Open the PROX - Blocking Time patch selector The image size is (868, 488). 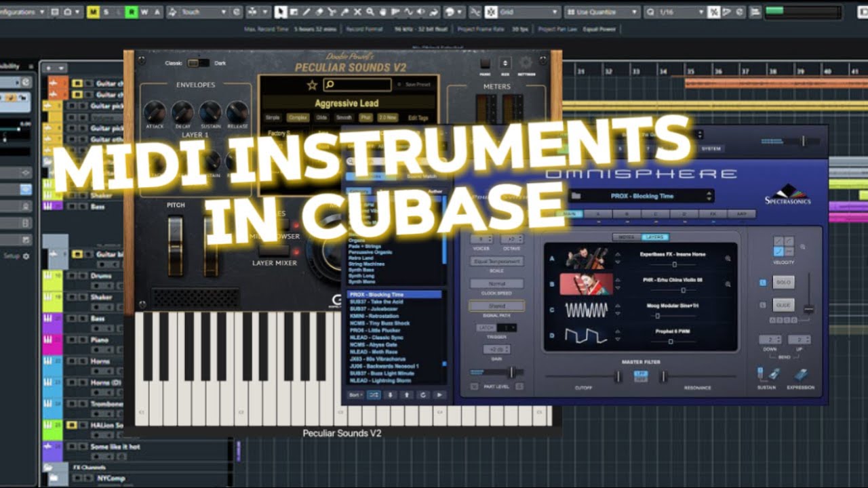click(x=642, y=196)
